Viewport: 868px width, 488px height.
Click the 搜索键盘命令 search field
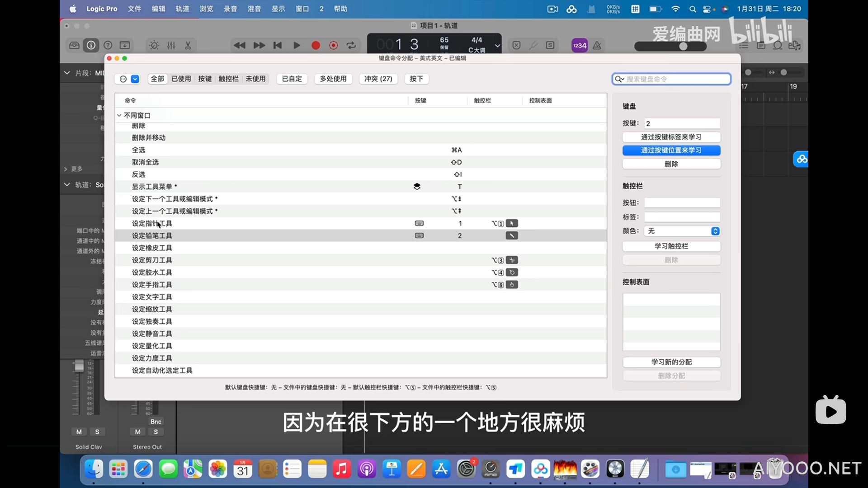[x=671, y=79]
